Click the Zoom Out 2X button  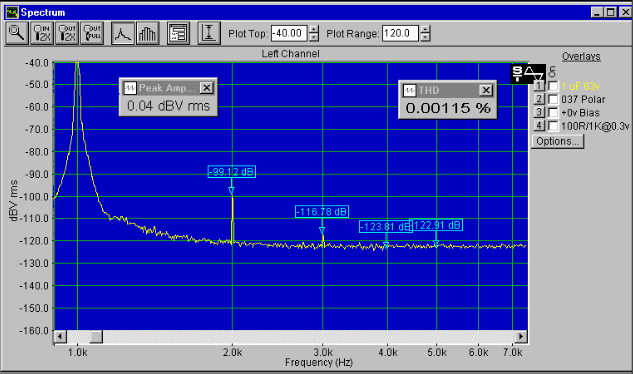[67, 33]
